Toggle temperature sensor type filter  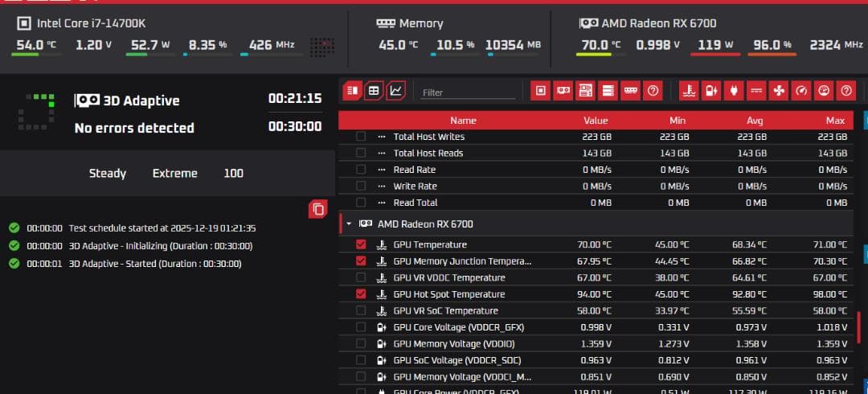[690, 90]
